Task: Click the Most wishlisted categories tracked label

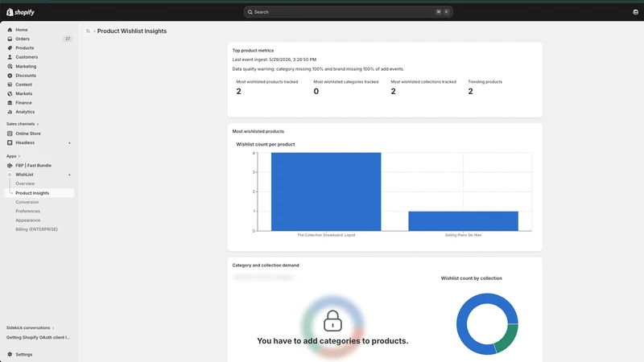Action: tap(346, 82)
